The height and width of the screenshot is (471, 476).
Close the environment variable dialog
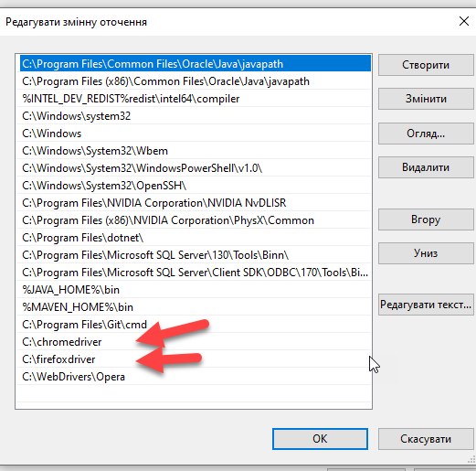point(464,21)
